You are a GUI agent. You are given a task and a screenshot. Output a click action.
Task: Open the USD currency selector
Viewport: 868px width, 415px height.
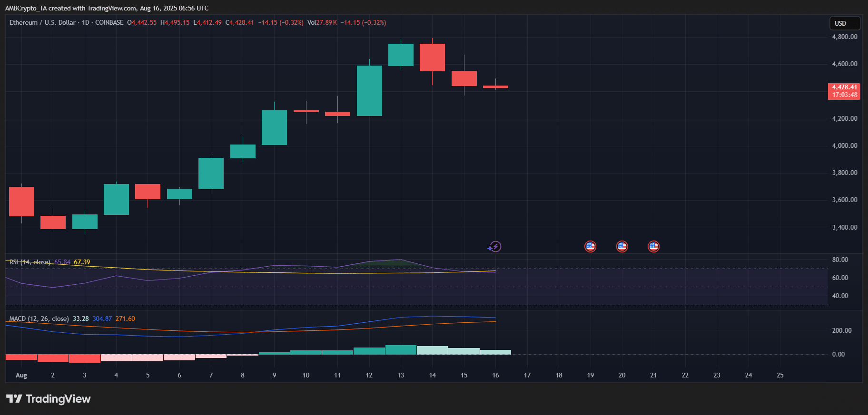click(x=844, y=23)
